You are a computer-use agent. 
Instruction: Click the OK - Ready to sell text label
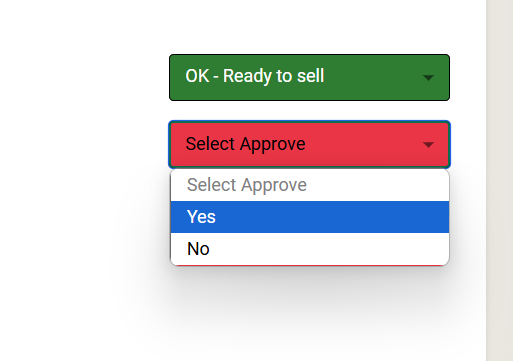click(x=255, y=76)
